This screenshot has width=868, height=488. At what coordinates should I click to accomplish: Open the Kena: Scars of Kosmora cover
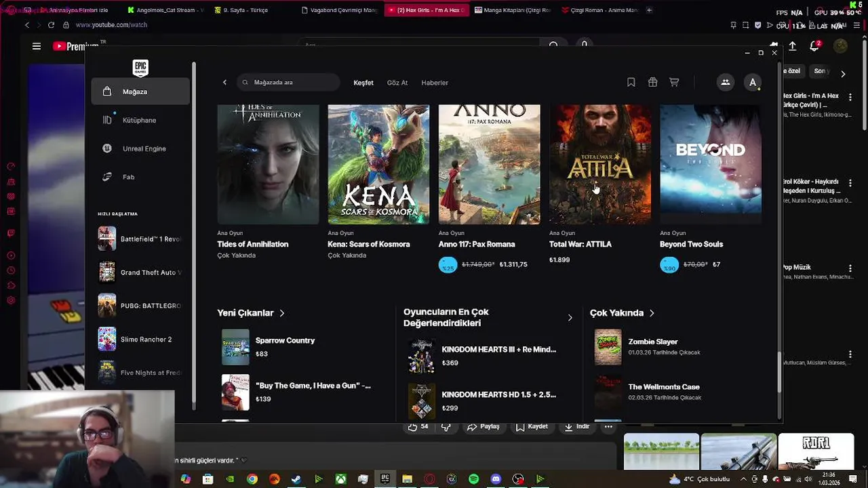(378, 164)
